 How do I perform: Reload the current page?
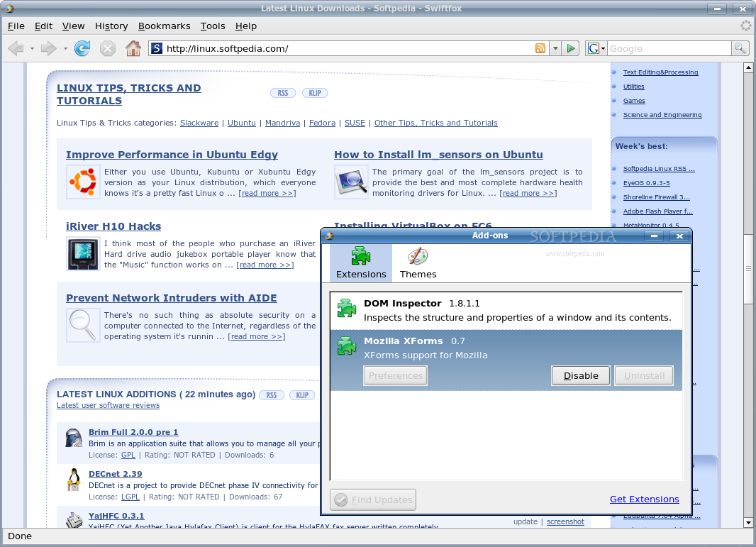(x=82, y=48)
